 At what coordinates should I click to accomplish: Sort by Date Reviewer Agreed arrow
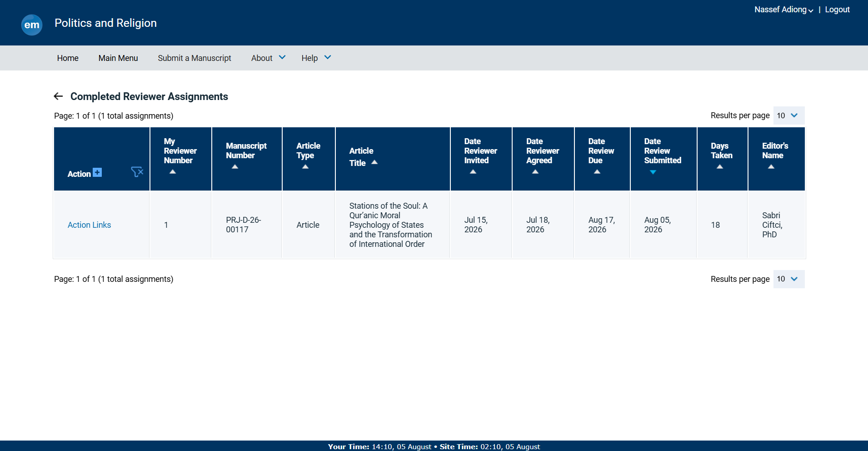tap(535, 172)
